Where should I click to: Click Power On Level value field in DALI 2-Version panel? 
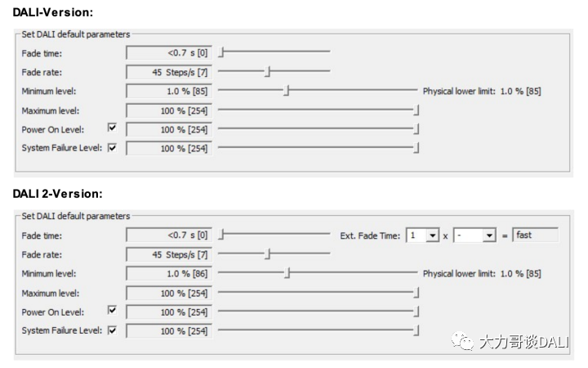click(x=169, y=312)
